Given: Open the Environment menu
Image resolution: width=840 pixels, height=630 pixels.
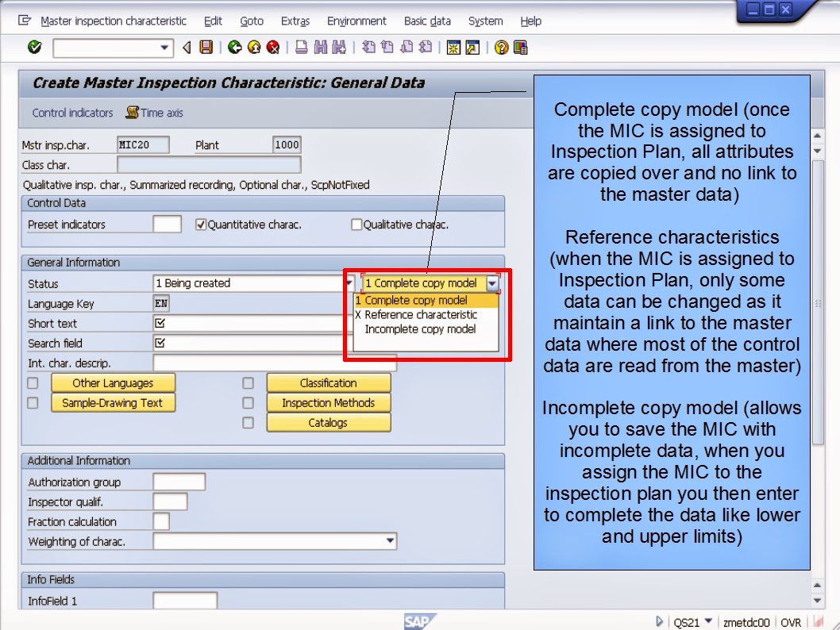Looking at the screenshot, I should [356, 21].
